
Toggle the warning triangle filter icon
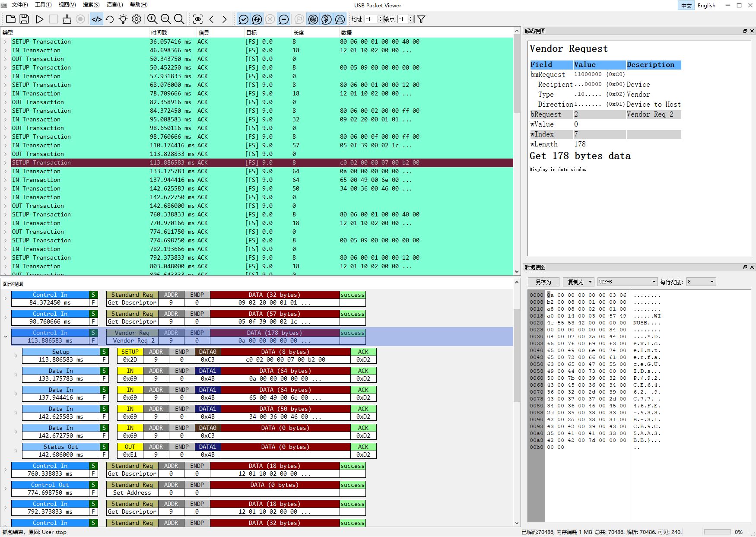click(340, 19)
